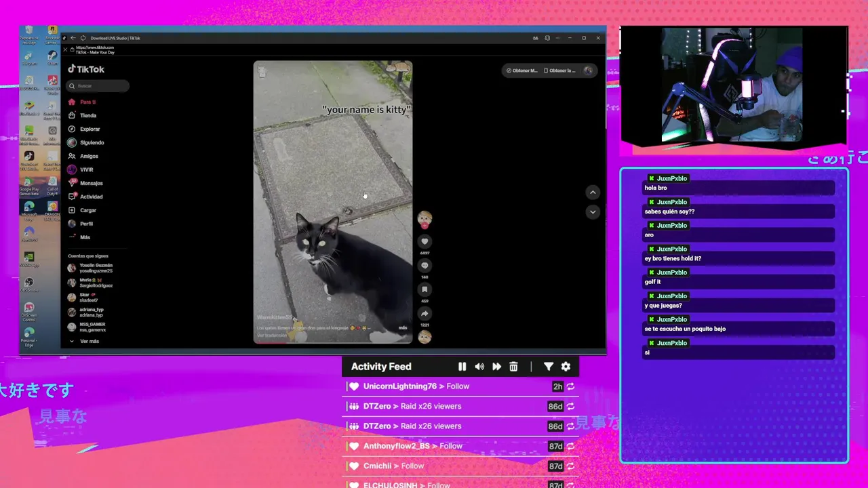
Task: Select Cmichii Follow entry
Action: [x=461, y=466]
